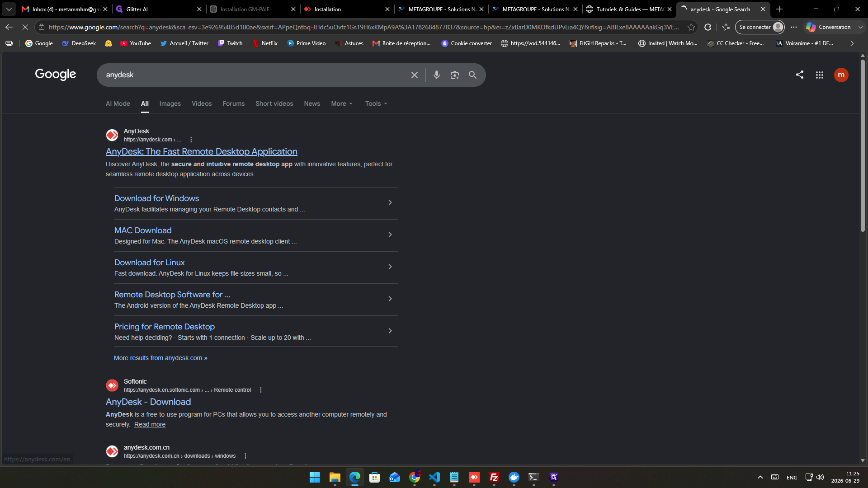
Task: Open Softonic AnyDesk - Download link
Action: (148, 402)
